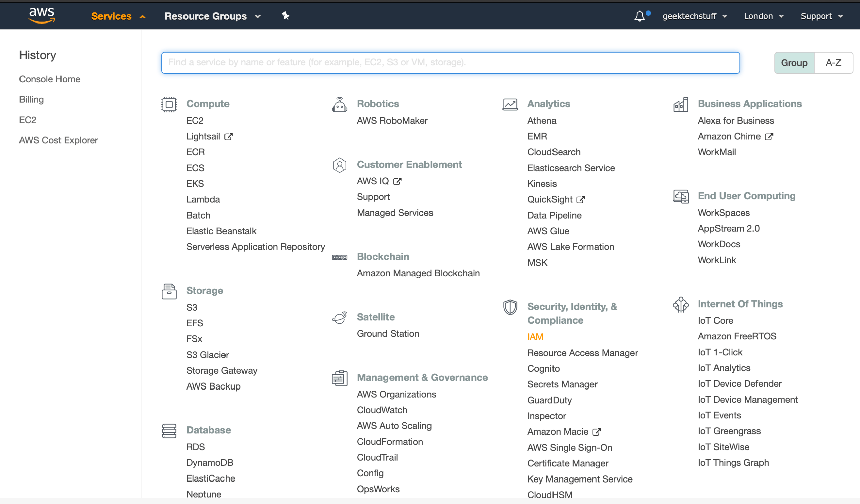Open AWS Cost Explorer from History
The height and width of the screenshot is (504, 860).
[58, 140]
